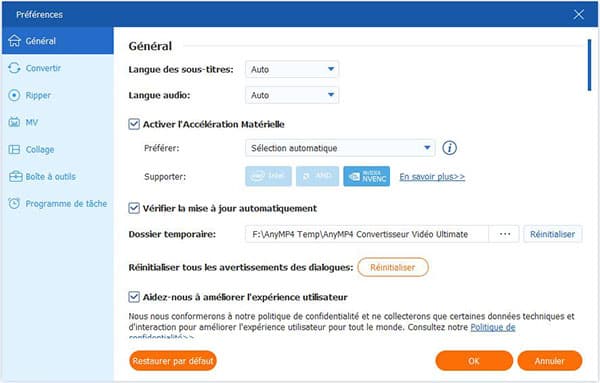Toggle Aidez-nous à améliorer l'expérience utilisateur
The image size is (600, 383).
point(134,297)
